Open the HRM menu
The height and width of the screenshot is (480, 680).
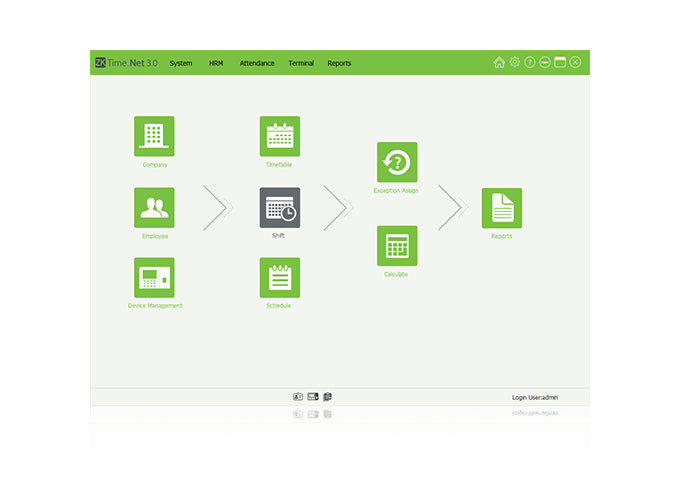click(x=216, y=63)
